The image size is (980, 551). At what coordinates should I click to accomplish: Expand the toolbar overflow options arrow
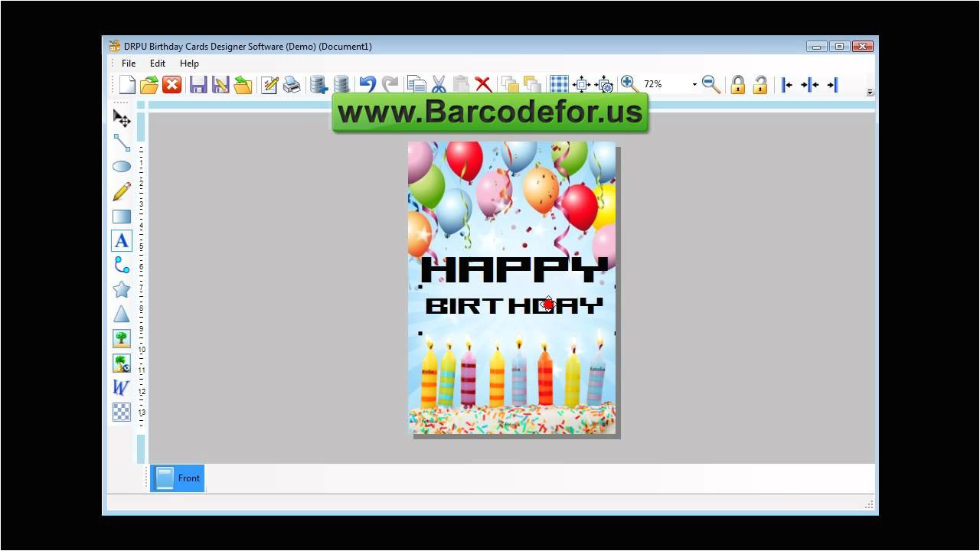point(870,93)
